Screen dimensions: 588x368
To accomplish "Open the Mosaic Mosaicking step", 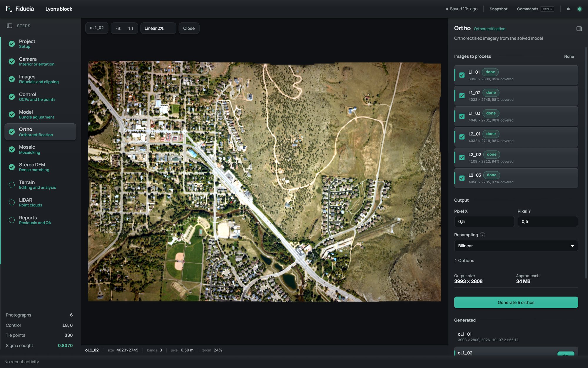I will [x=40, y=149].
